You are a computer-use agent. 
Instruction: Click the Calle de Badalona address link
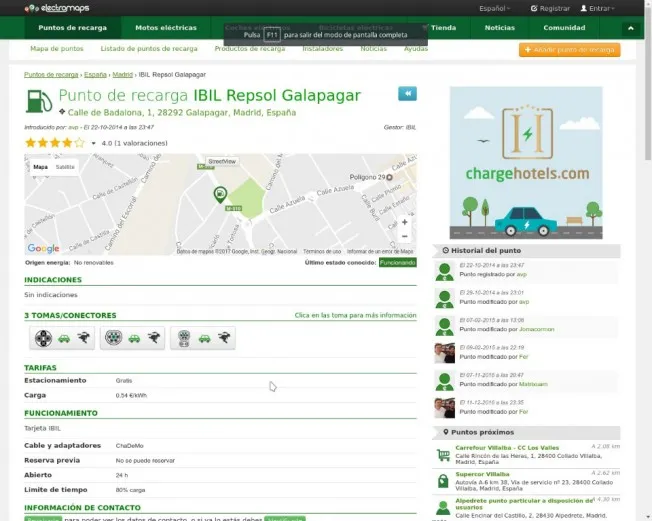point(182,113)
